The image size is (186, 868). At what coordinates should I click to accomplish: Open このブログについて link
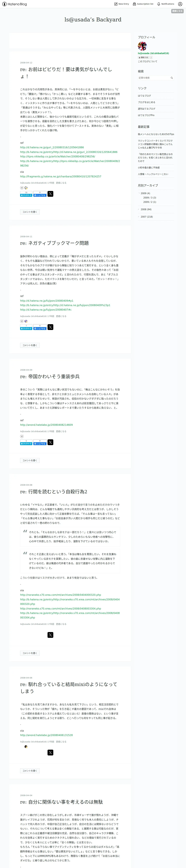coord(147,61)
